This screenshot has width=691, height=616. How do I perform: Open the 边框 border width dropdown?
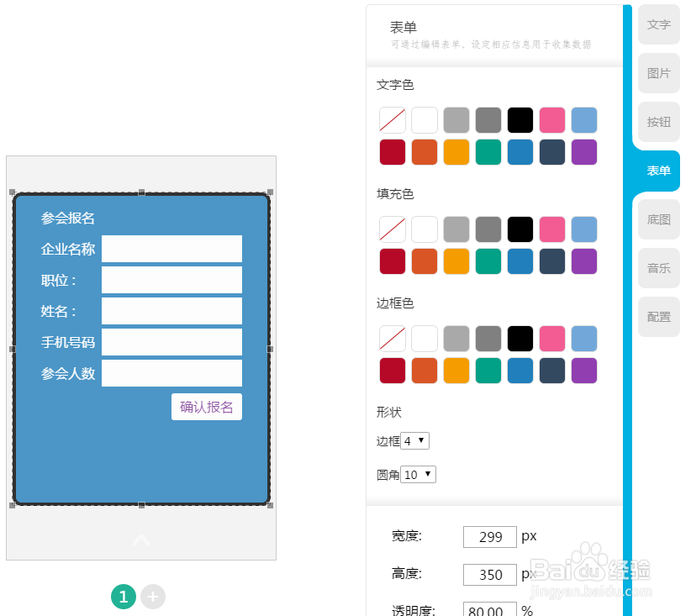tap(414, 440)
